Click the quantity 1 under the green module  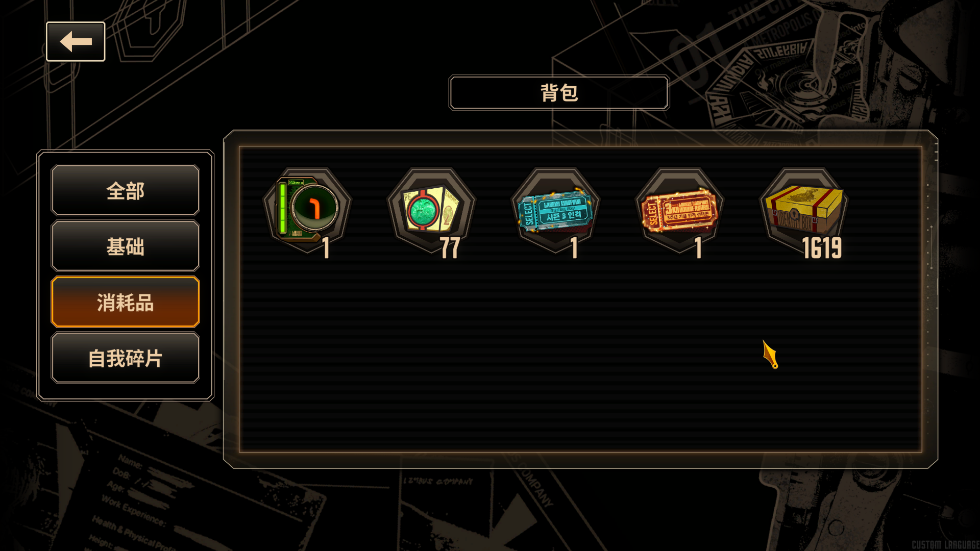click(x=326, y=248)
